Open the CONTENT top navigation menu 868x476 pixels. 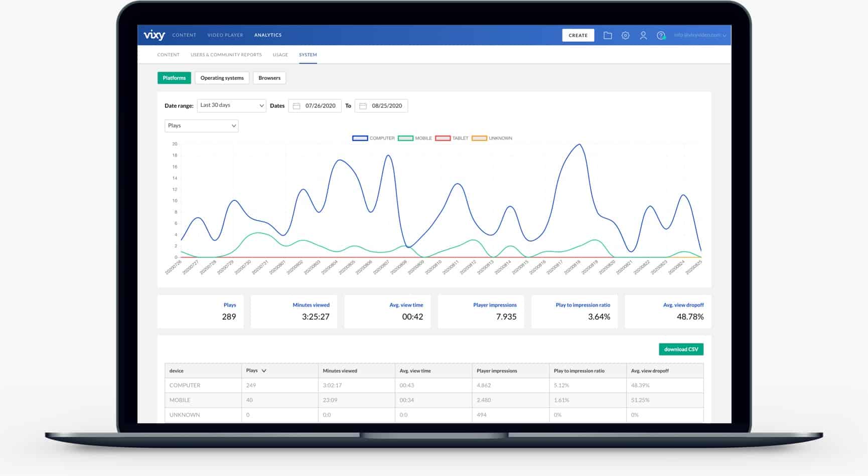coord(184,35)
